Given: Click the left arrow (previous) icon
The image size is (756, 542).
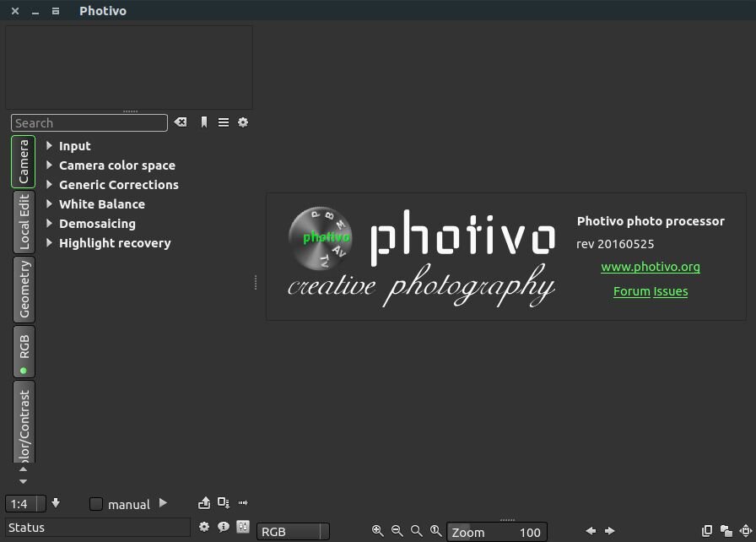Looking at the screenshot, I should (591, 531).
